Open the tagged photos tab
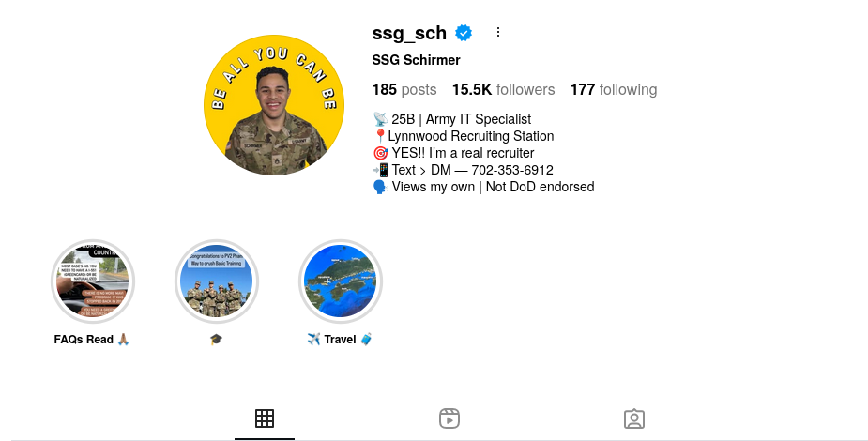Viewport: 868px width, 441px height. [633, 418]
